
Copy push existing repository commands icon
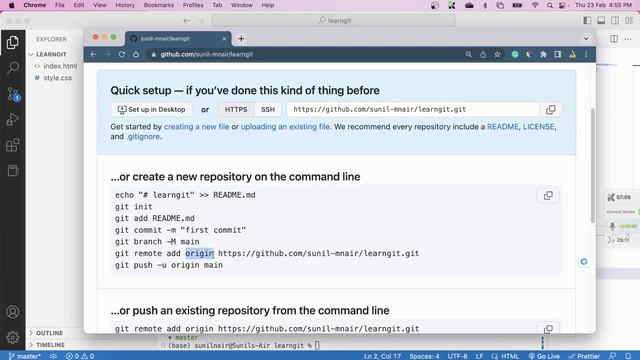[548, 328]
